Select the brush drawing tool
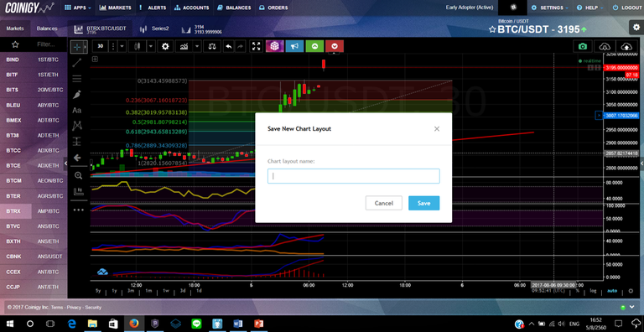 [x=77, y=95]
